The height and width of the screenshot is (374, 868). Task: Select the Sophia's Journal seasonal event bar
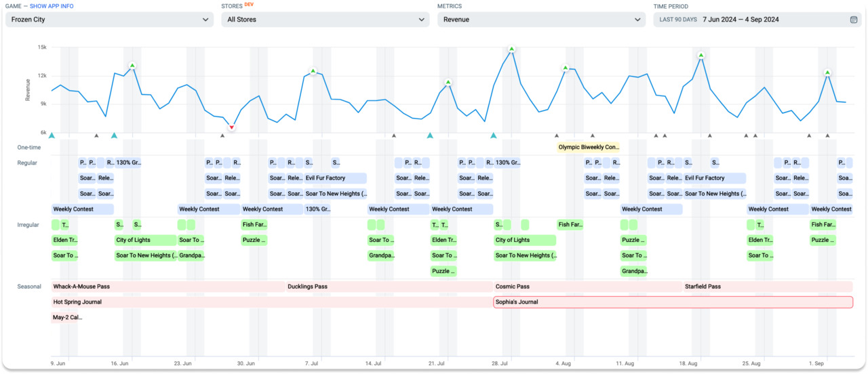(x=672, y=302)
